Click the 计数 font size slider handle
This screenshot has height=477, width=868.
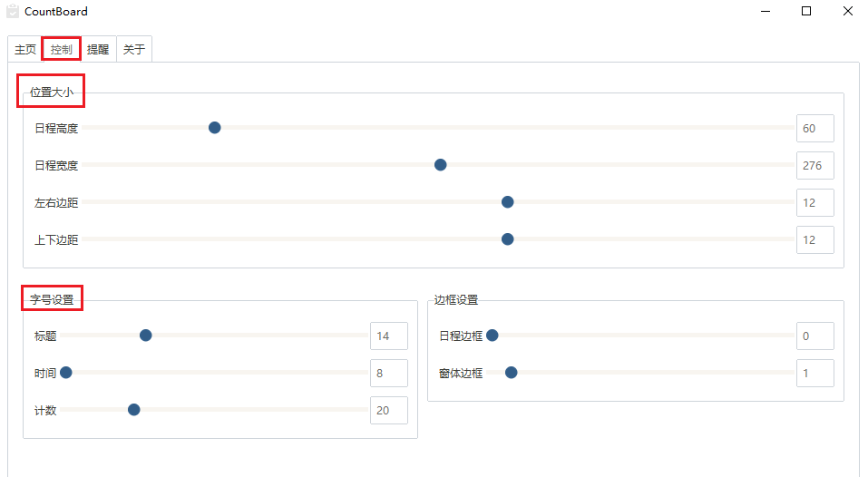tap(134, 410)
